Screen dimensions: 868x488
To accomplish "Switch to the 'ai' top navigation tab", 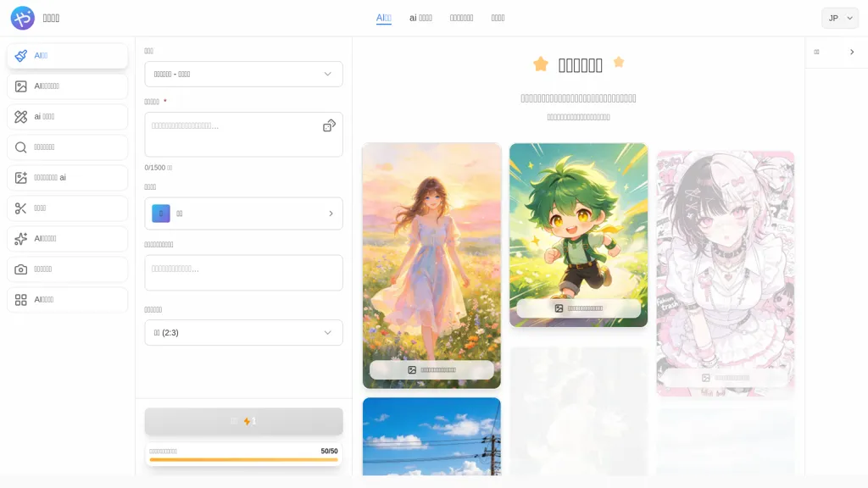I will (420, 19).
